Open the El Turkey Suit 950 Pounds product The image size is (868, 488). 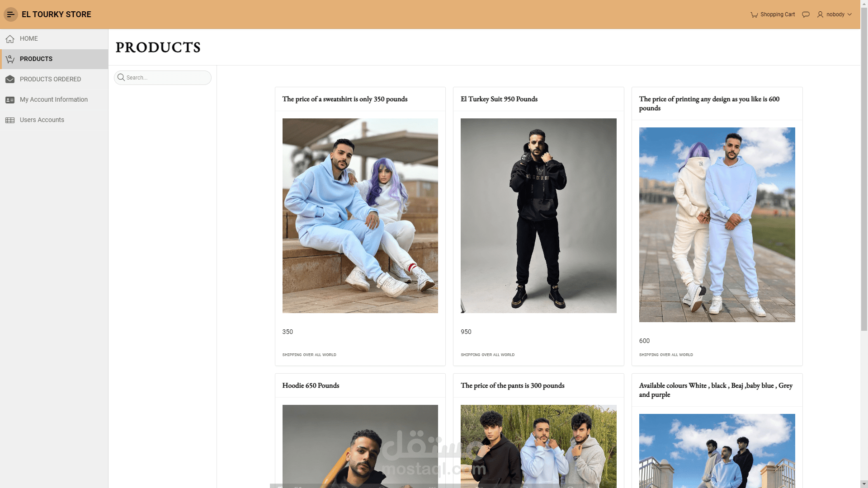pos(499,99)
